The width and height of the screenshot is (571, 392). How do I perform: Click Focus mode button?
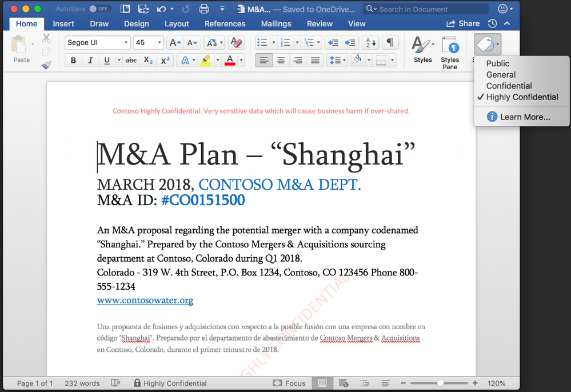pos(289,383)
